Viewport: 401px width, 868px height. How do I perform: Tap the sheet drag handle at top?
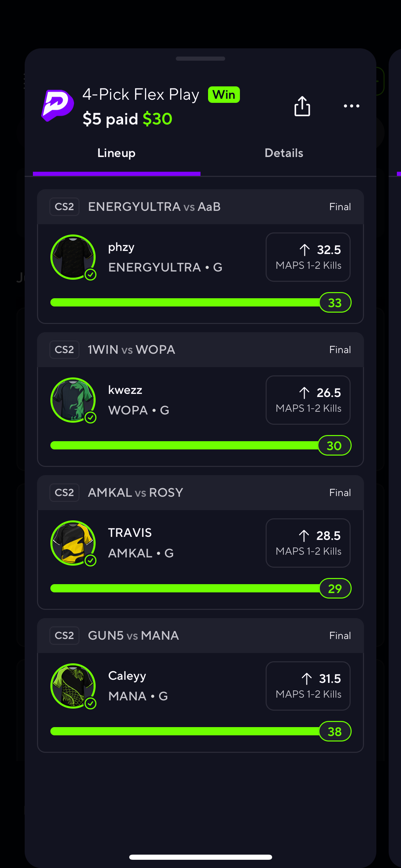200,59
